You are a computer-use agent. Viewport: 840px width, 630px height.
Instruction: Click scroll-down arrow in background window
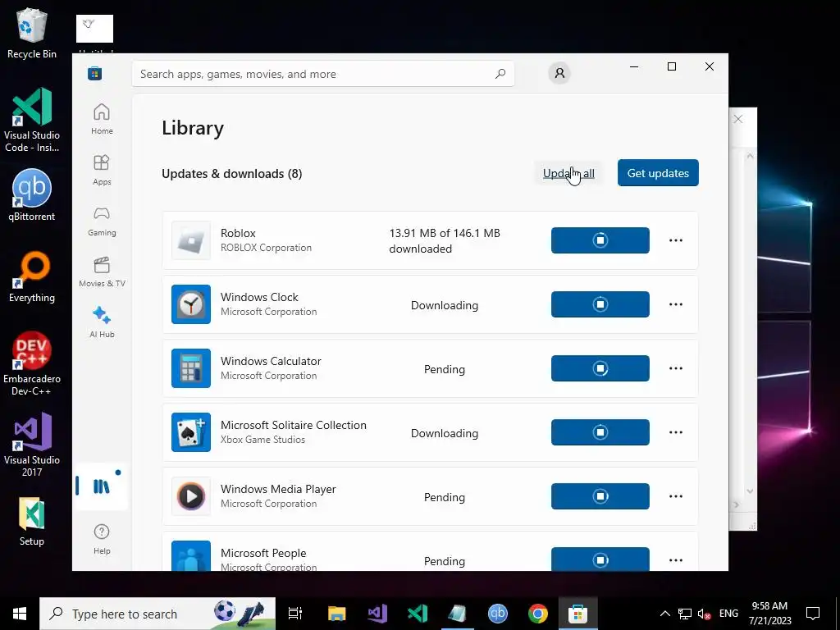click(x=750, y=491)
